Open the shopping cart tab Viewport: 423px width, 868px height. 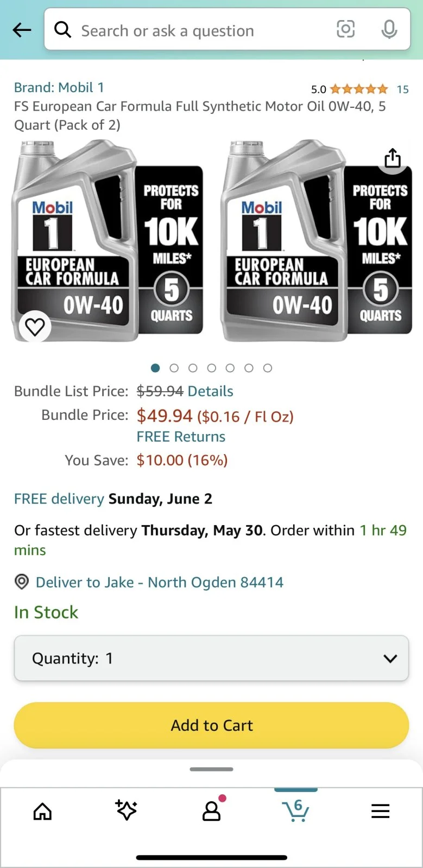pyautogui.click(x=296, y=811)
